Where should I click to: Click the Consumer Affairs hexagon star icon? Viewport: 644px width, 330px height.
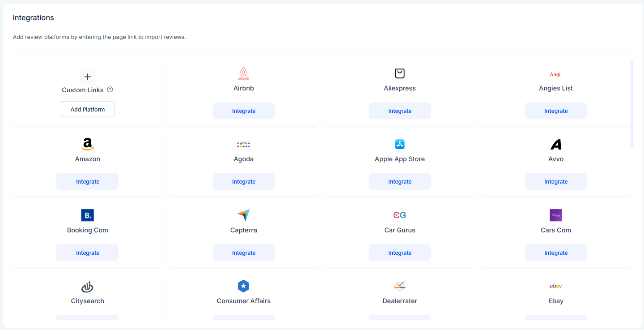(x=243, y=286)
